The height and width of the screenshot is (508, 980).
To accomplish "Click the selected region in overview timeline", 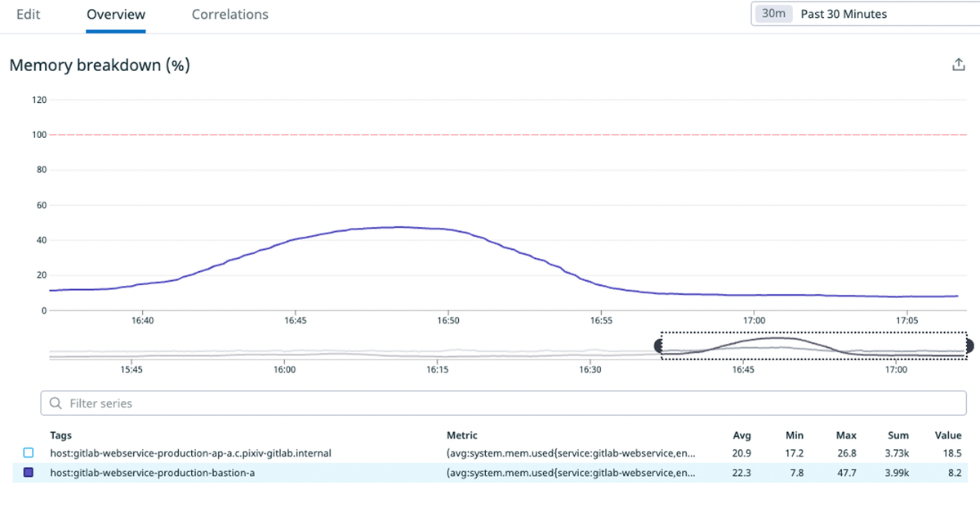I will [814, 345].
